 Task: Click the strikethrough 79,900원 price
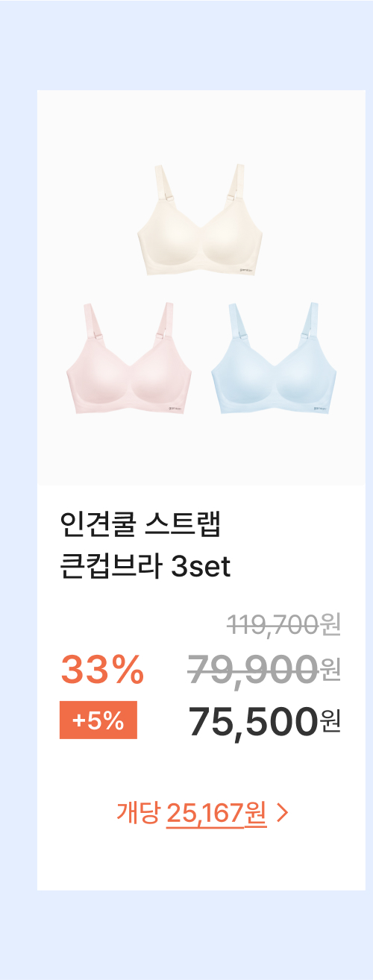click(x=265, y=668)
